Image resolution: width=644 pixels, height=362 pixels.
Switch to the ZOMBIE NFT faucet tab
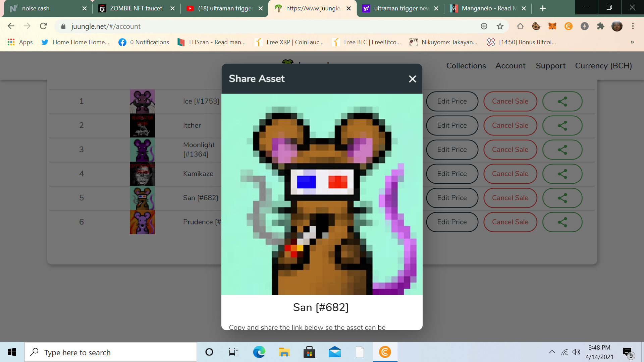pos(136,8)
